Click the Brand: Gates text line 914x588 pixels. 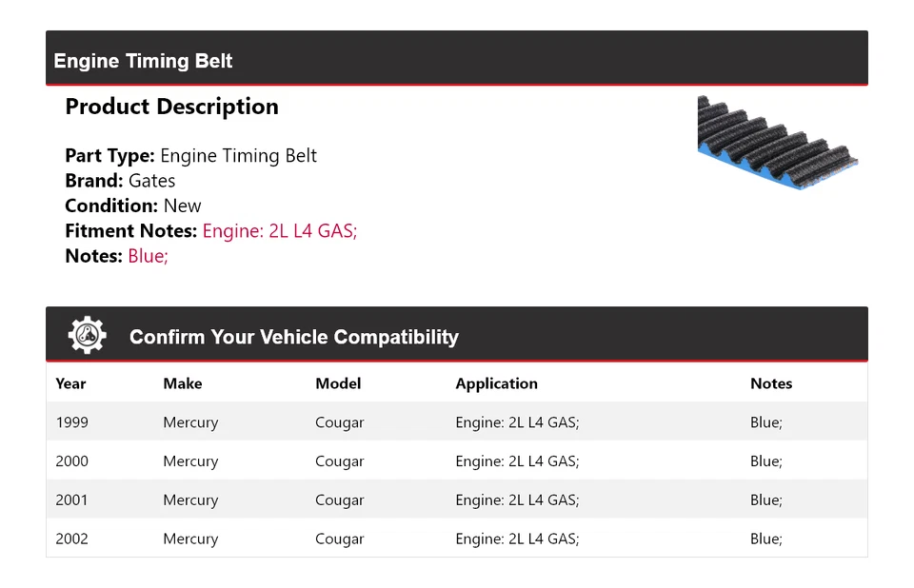(x=120, y=181)
